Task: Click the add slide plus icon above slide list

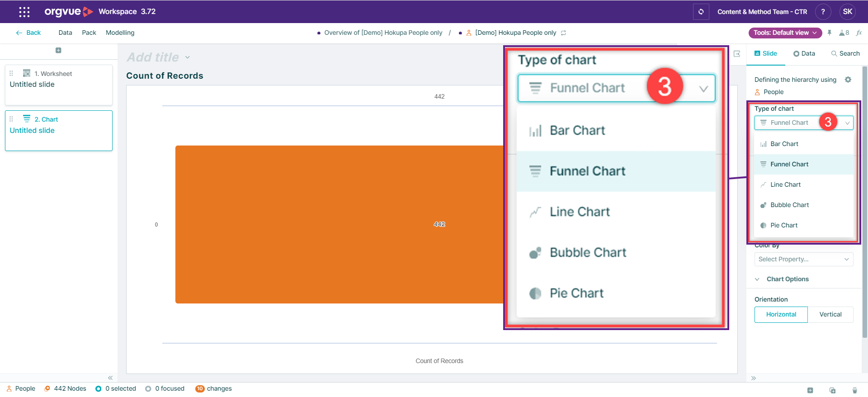Action: point(58,50)
